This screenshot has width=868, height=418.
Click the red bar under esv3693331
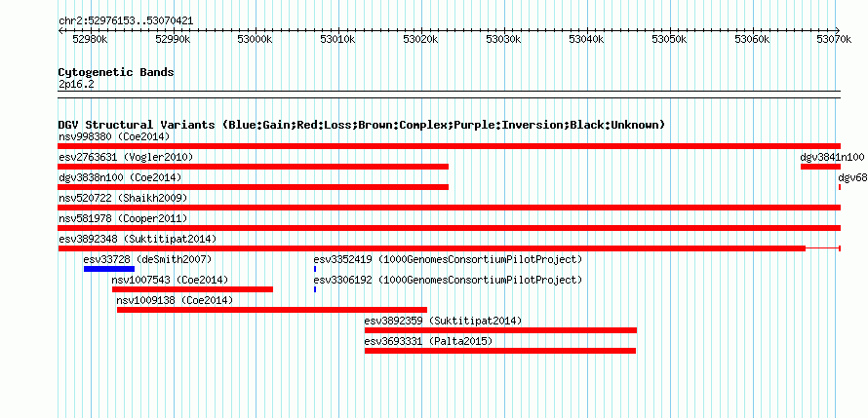pyautogui.click(x=500, y=351)
